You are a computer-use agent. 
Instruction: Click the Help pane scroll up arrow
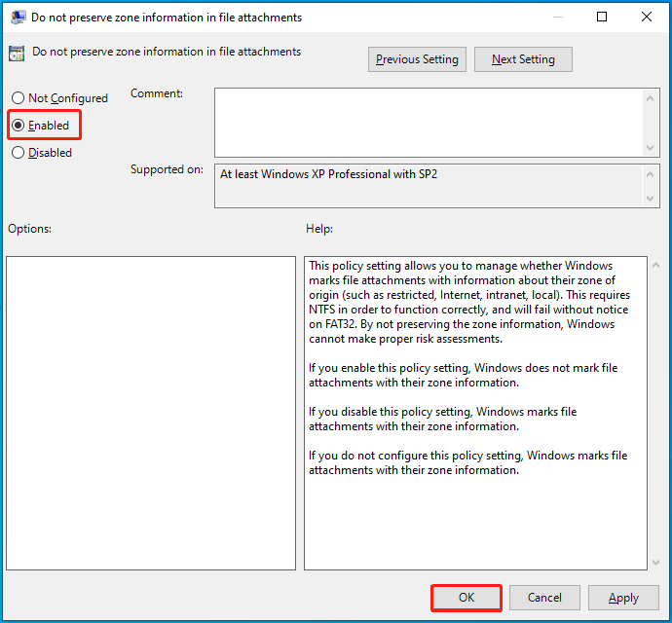655,265
